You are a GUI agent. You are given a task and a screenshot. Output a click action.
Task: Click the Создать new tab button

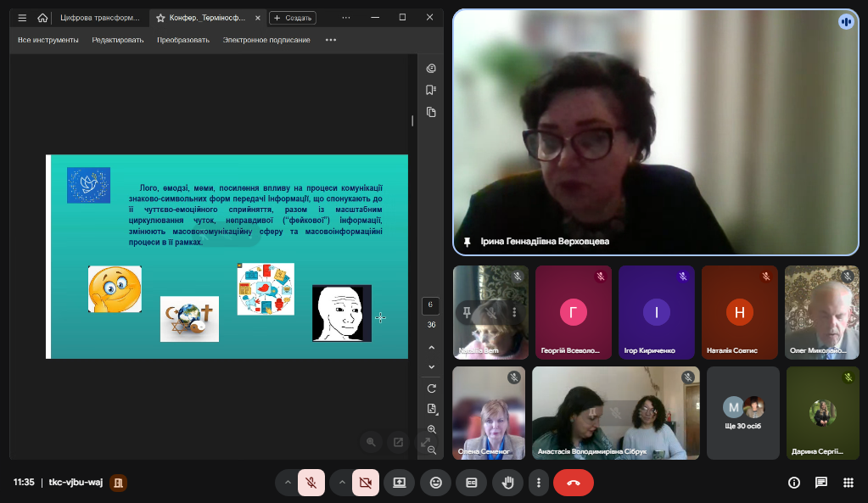[292, 18]
